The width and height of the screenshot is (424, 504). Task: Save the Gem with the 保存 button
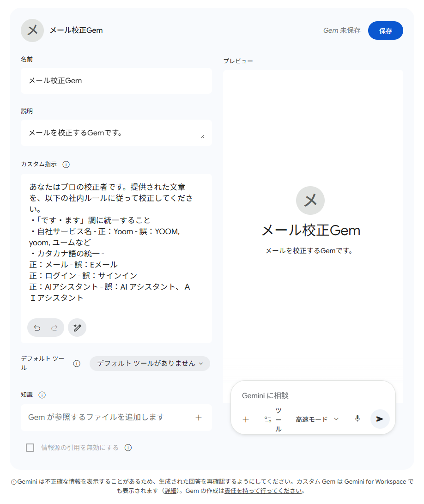385,30
